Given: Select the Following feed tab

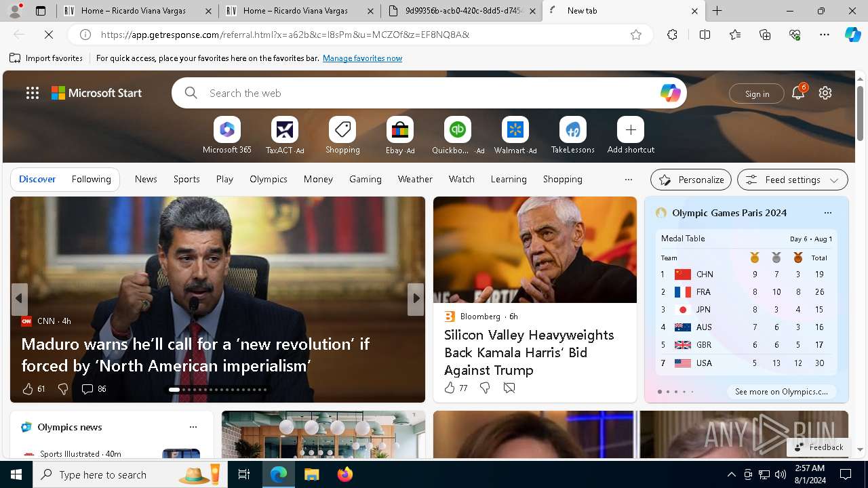Looking at the screenshot, I should (x=91, y=179).
